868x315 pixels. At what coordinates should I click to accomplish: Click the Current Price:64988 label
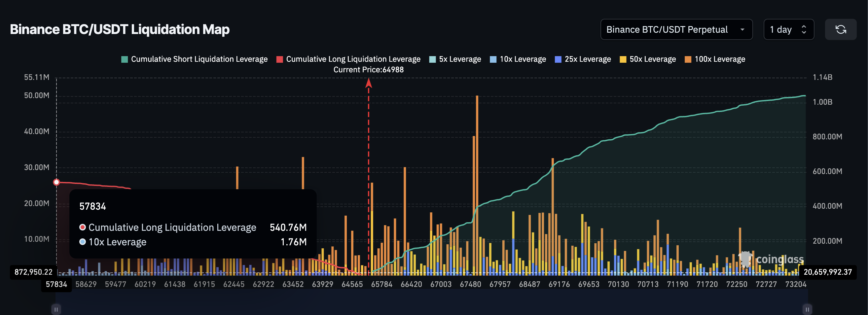click(x=369, y=70)
